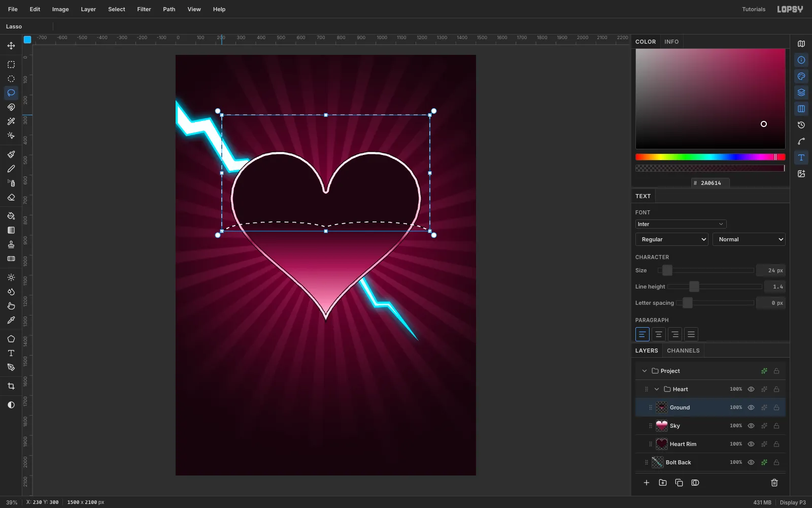Image resolution: width=812 pixels, height=508 pixels.
Task: Select the polygon shape tool
Action: click(x=11, y=339)
